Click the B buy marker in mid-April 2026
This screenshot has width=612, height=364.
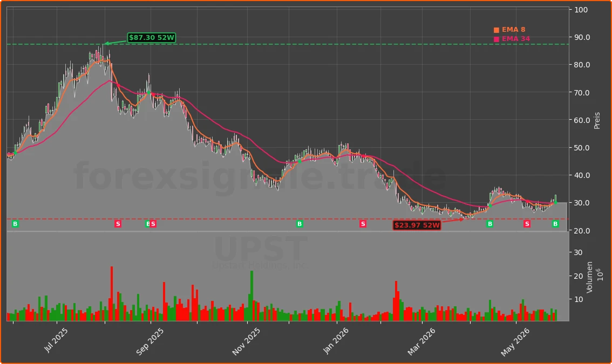point(490,224)
